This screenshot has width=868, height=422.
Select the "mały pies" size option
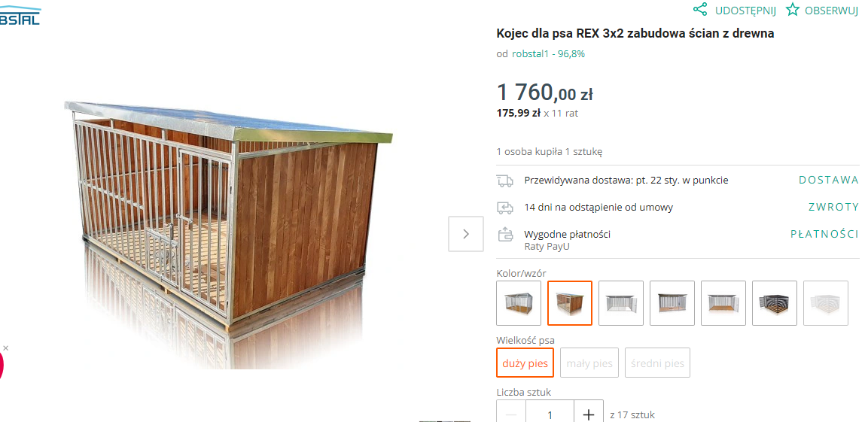point(589,363)
